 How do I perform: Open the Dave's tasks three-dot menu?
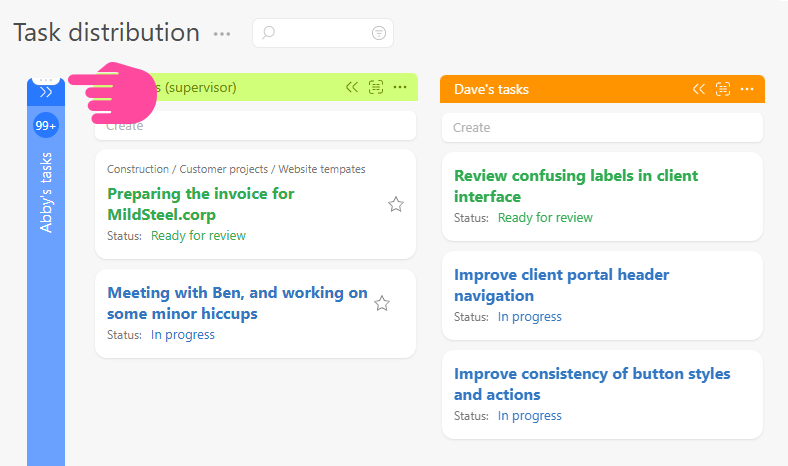[747, 89]
